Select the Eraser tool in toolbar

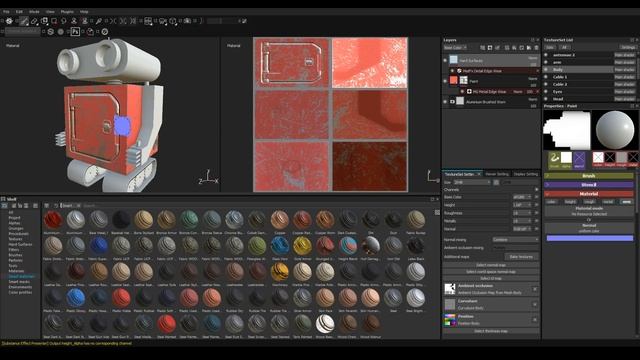tap(34, 21)
